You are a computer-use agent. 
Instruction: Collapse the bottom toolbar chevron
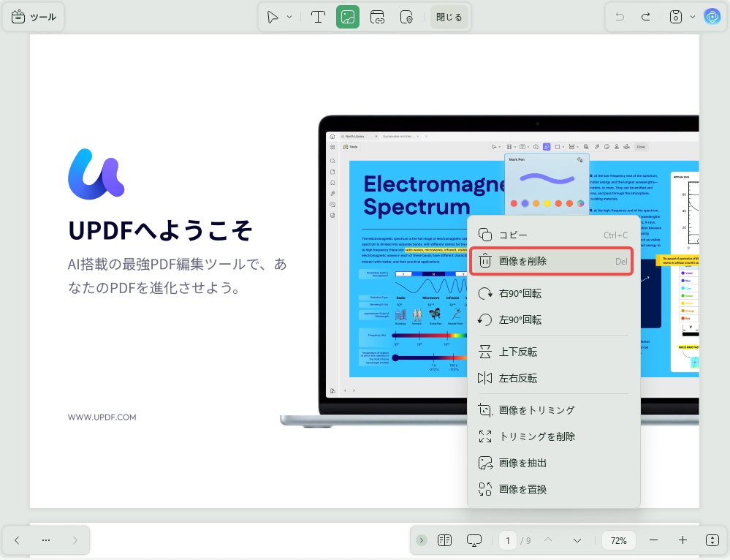coord(422,540)
